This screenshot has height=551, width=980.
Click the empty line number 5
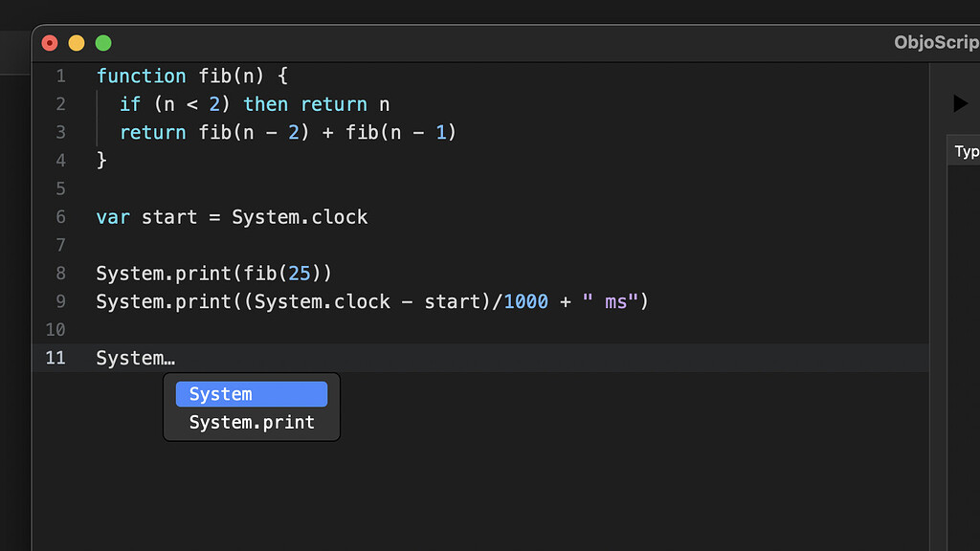tap(60, 188)
